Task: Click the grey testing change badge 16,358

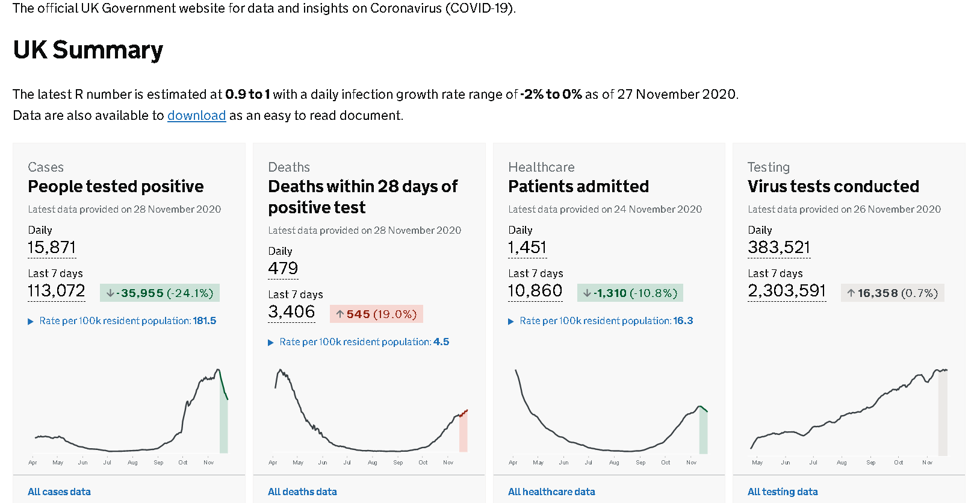Action: (892, 293)
